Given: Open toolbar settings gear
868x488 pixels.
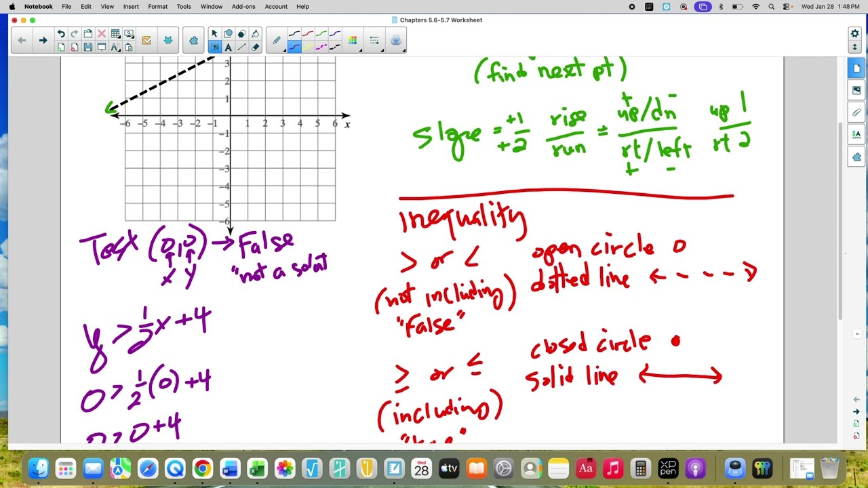Looking at the screenshot, I should (855, 33).
